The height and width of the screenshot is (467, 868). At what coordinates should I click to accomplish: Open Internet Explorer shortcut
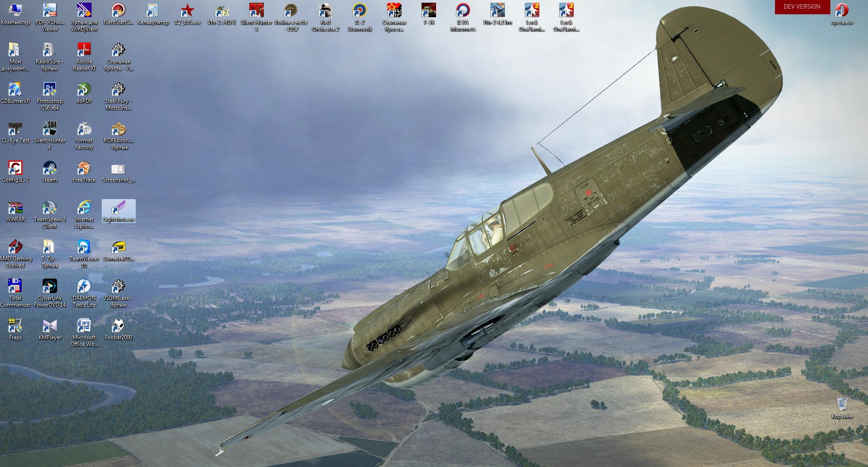coord(84,214)
